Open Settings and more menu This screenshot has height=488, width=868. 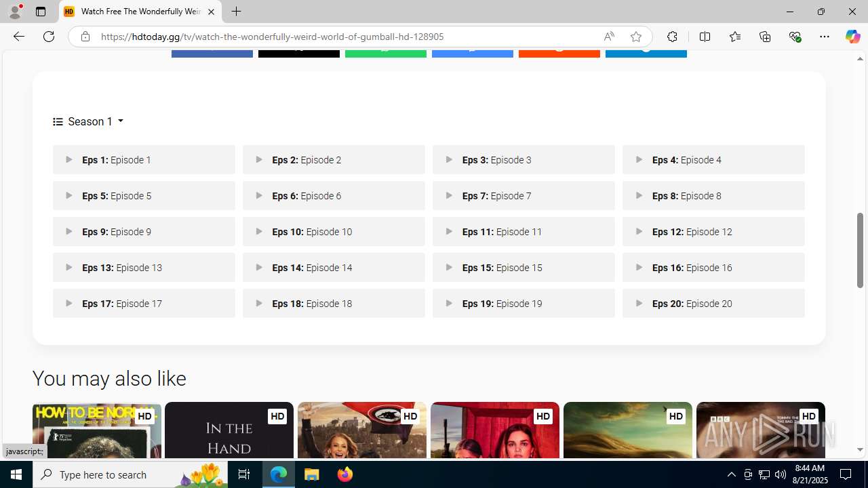coord(825,37)
